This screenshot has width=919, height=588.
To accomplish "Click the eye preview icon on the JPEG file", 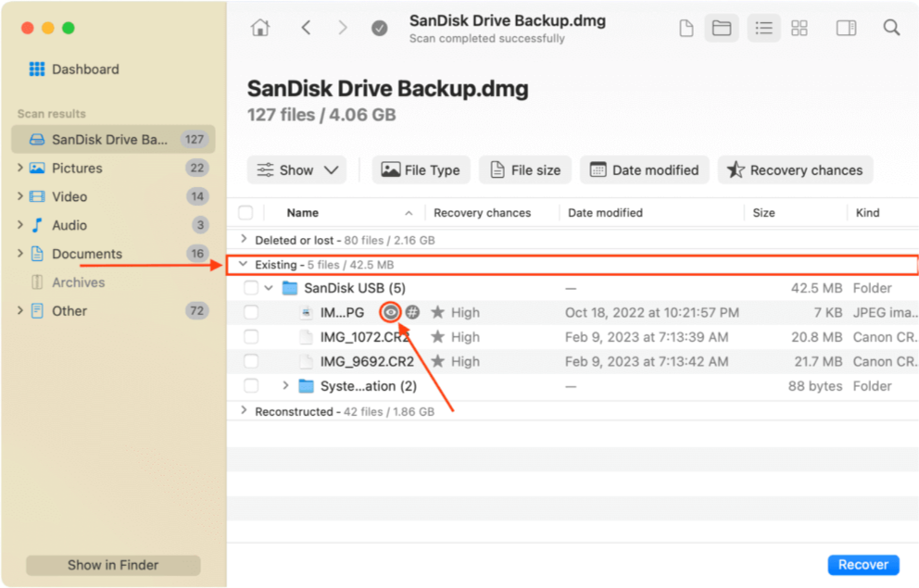I will pos(391,313).
